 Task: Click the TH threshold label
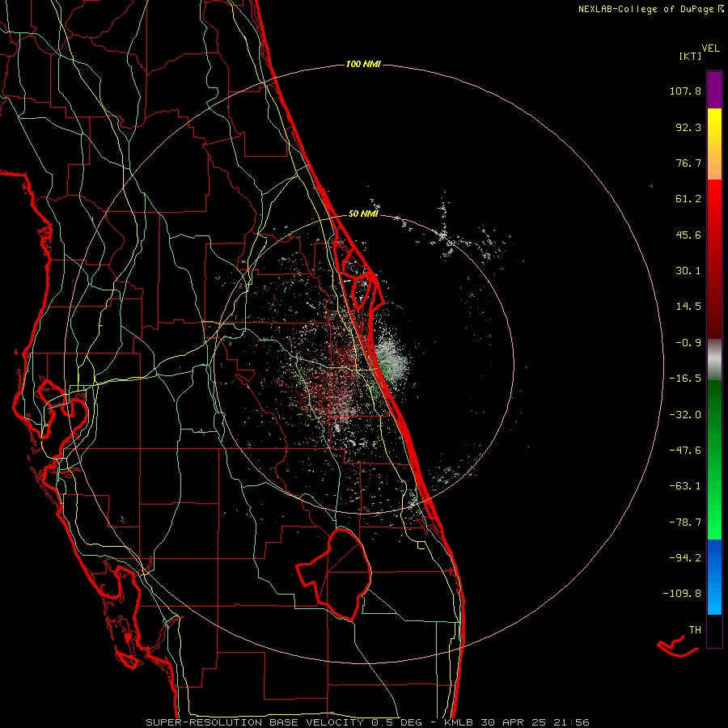(x=695, y=629)
